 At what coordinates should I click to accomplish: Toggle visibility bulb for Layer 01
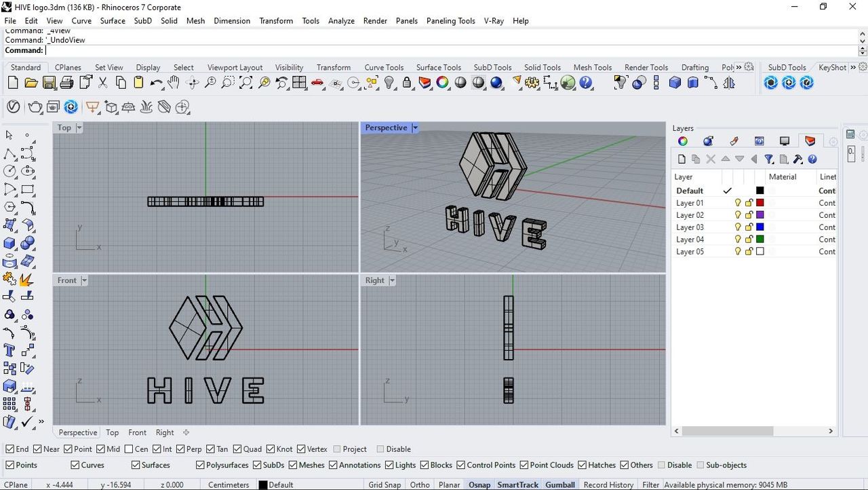coord(738,203)
